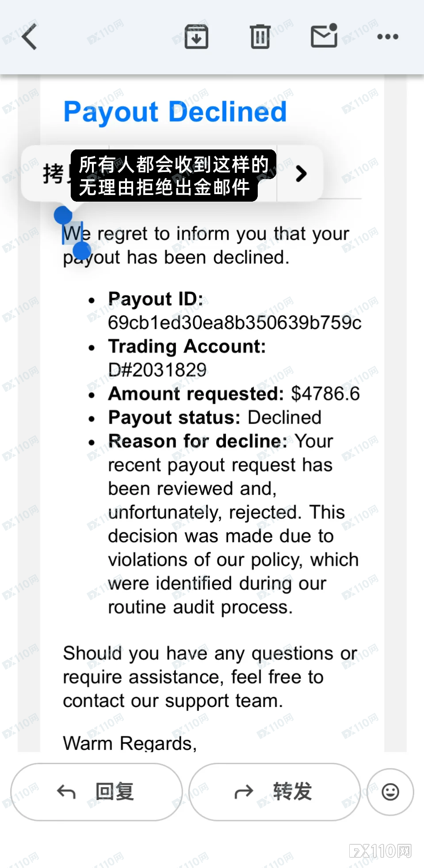Tap the Payout ID value 69cb1ed30ea8b350639b759c

[234, 323]
